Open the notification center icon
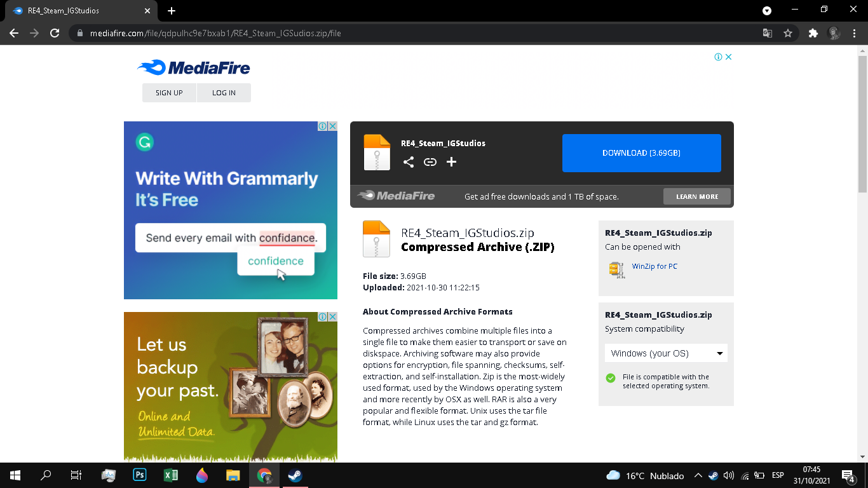The height and width of the screenshot is (488, 868). 848,475
